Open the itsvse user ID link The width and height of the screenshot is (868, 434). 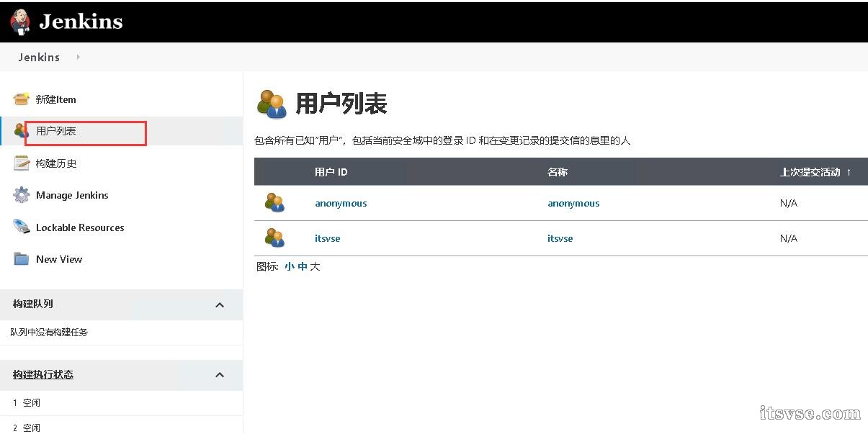pyautogui.click(x=328, y=238)
